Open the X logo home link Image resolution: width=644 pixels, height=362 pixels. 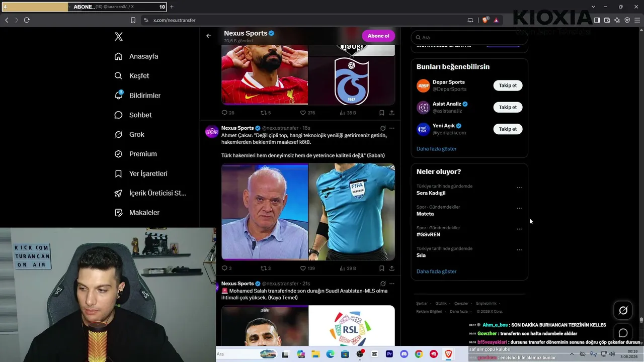click(x=118, y=37)
